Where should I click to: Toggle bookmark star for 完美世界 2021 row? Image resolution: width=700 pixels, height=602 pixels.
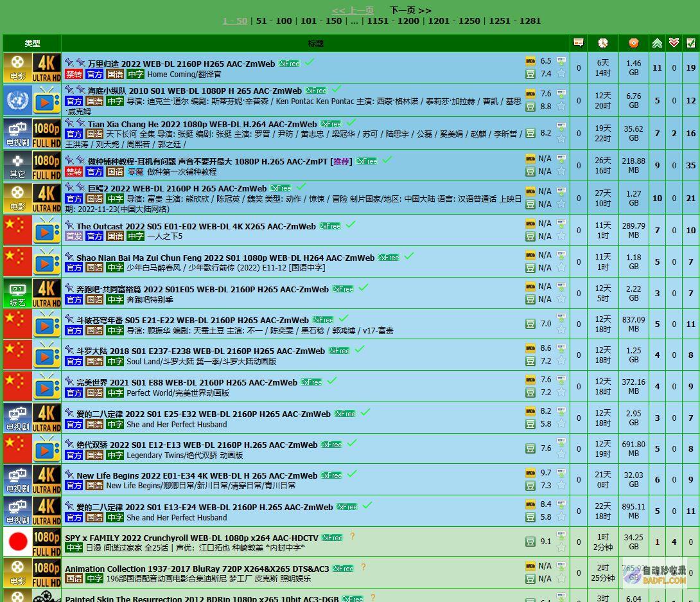561,392
